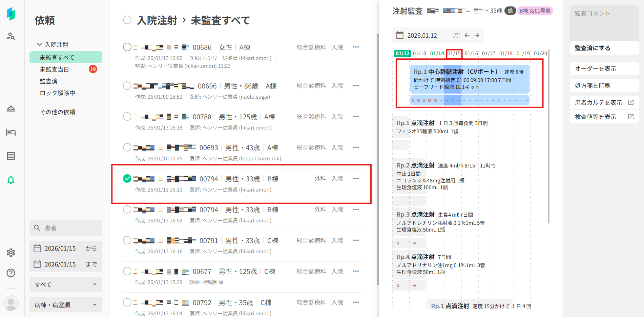
Task: Open more options for patient 00792
Action: point(356,302)
